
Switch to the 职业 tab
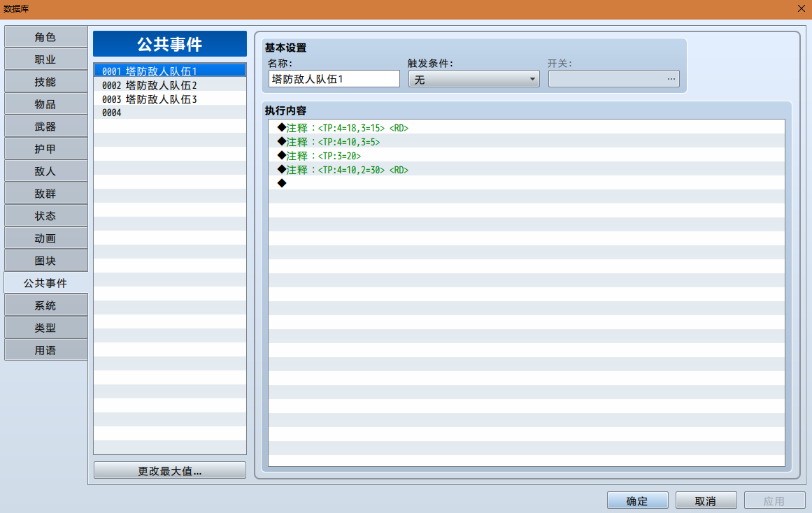[45, 59]
